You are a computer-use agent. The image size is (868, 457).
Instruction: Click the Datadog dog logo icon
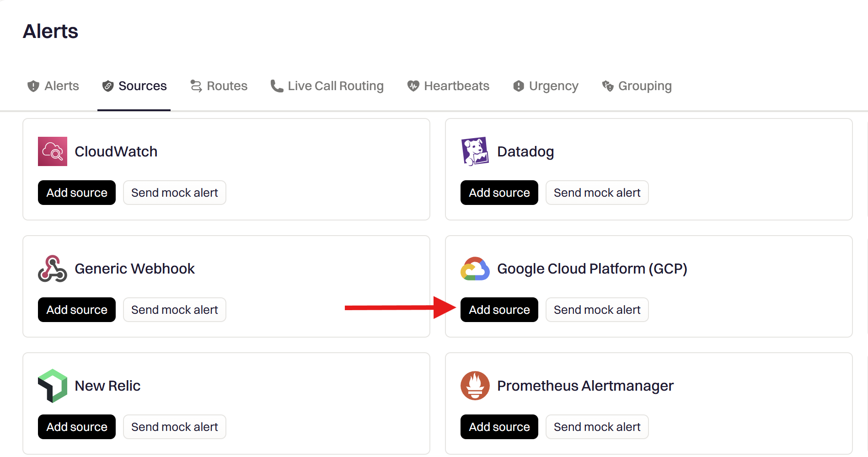click(475, 151)
